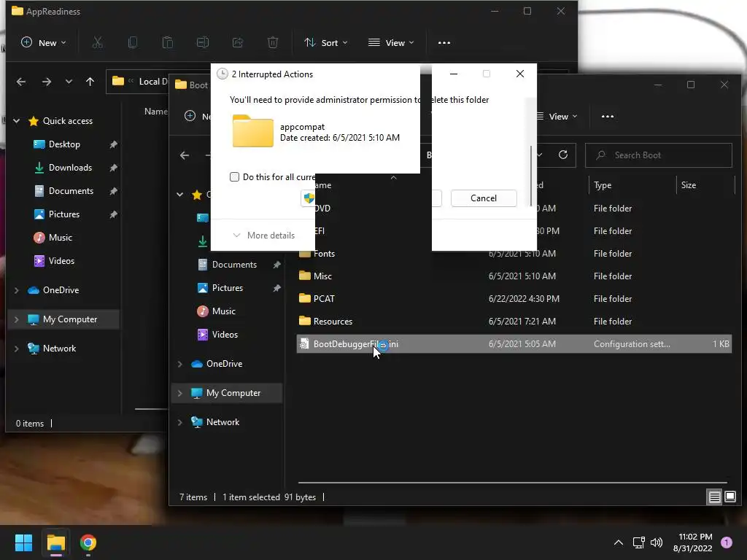Go forward in AppReadiness window

46,82
